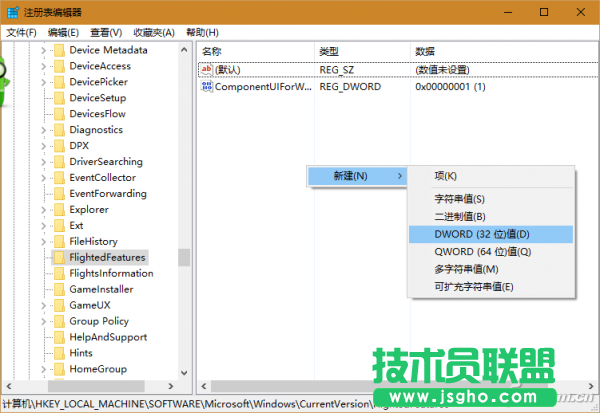
Task: Click the HelpAndSupport folder icon
Action: (59, 338)
